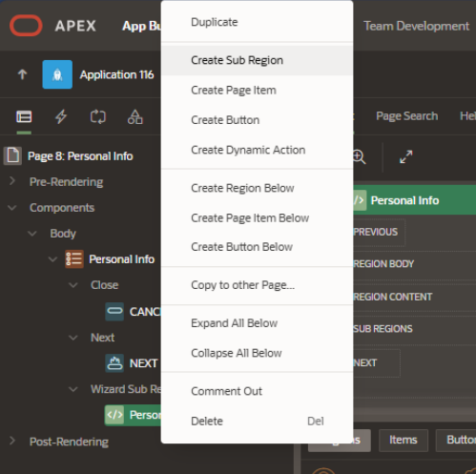Viewport: 476px width, 474px height.
Task: Open the Application 116 rocket icon
Action: point(57,74)
